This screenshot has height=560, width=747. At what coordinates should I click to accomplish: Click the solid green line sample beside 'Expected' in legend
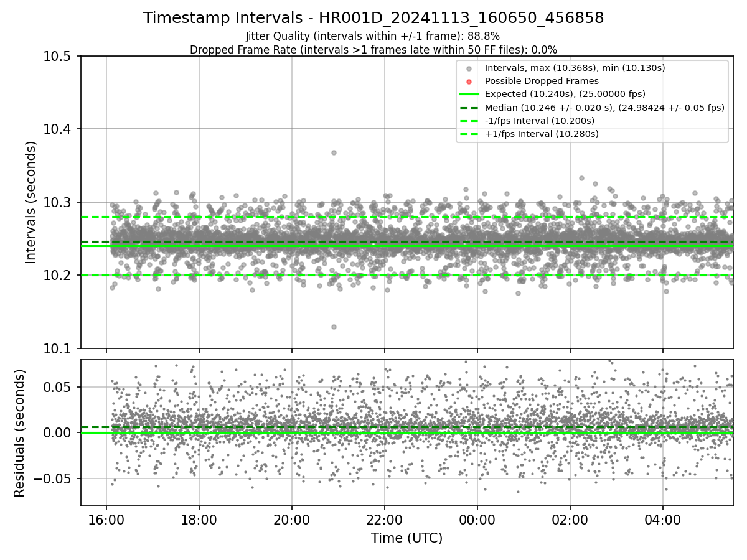click(x=469, y=95)
